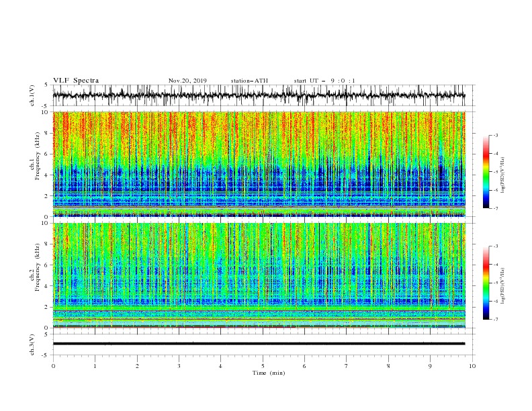Click the date 'Nov.20, 2019'
Screen dimensions: 532x411
(x=187, y=81)
